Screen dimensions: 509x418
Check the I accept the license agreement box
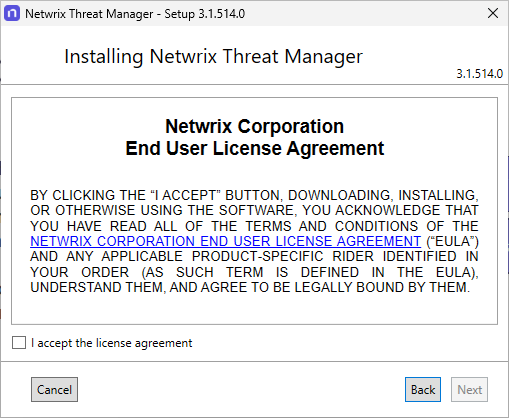19,343
